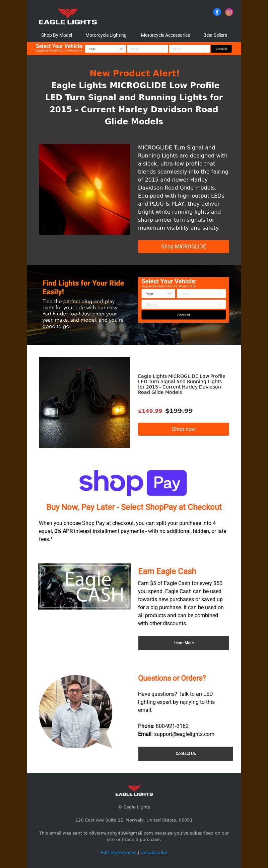Click the Eagle Lights logo in the header
268x868 pixels.
(x=68, y=16)
